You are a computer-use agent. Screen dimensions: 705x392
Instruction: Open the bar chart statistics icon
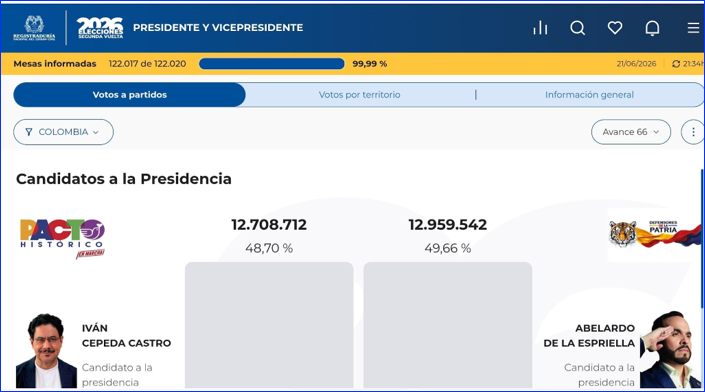point(540,28)
